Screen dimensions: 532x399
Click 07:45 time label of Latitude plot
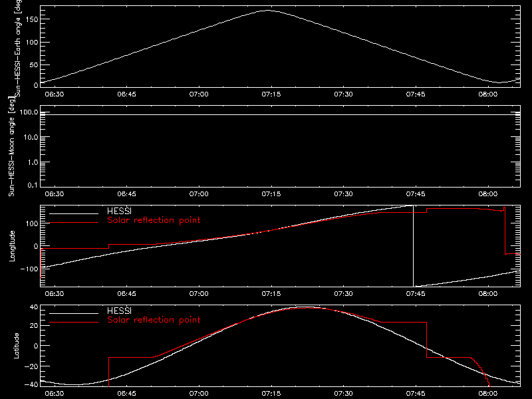click(416, 393)
